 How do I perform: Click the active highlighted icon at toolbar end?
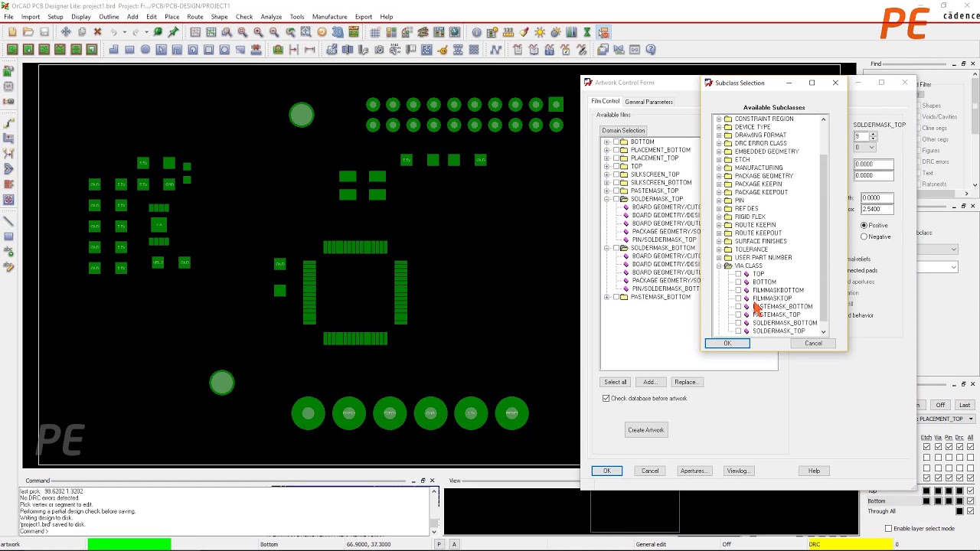click(603, 32)
